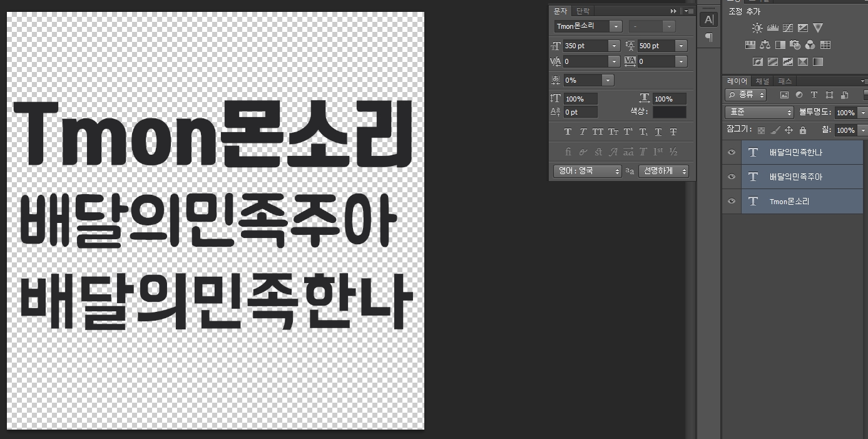Screen dimensions: 868x439
Task: Open the 불투명도 opacity slider arrow
Action: pos(863,113)
